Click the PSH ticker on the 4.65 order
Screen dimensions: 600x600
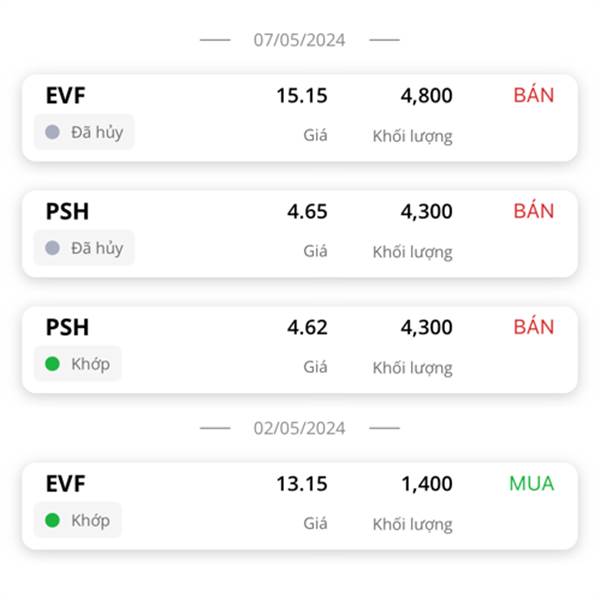pos(67,211)
